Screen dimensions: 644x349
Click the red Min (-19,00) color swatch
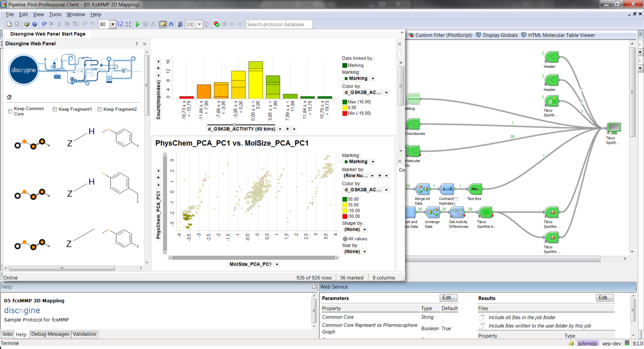coord(344,113)
